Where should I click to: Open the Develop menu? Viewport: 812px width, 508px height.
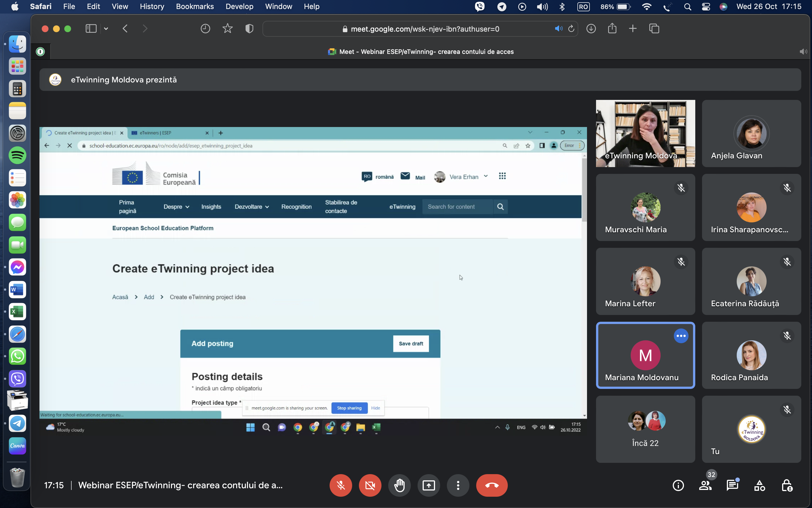[x=239, y=6]
